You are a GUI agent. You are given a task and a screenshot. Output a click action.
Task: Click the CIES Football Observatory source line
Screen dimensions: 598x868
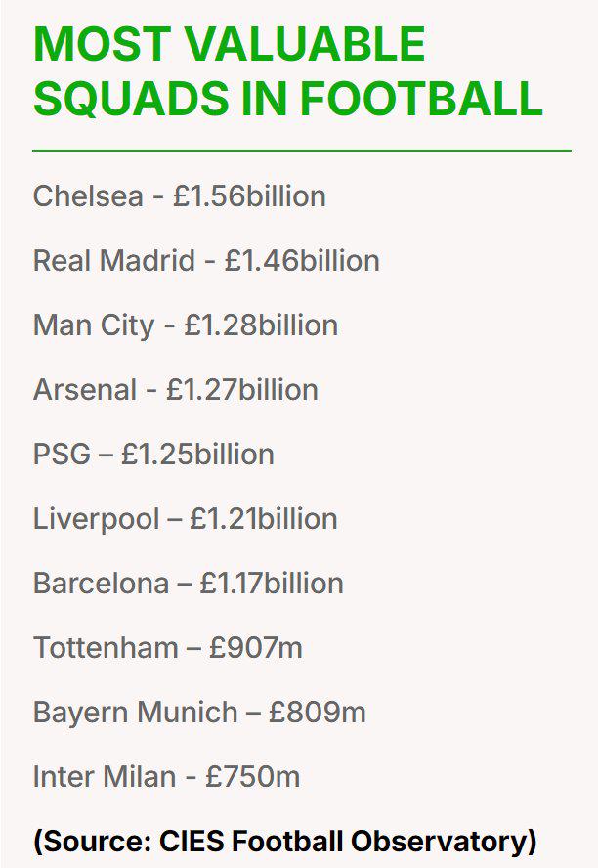[x=285, y=841]
